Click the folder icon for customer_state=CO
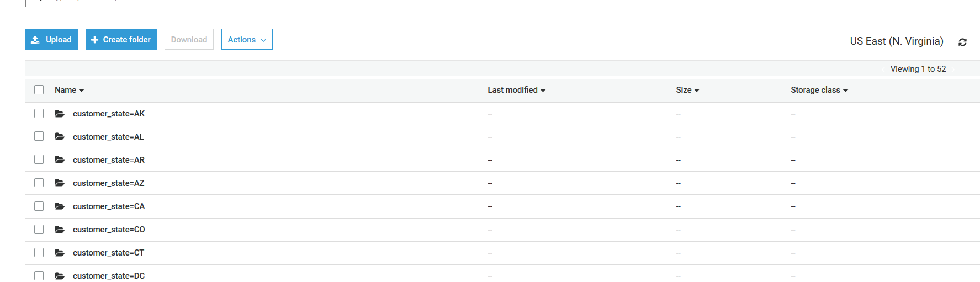The image size is (980, 282). coord(60,230)
